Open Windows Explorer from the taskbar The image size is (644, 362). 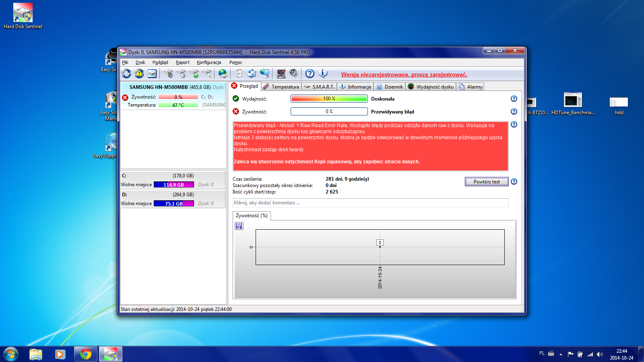tap(36, 354)
